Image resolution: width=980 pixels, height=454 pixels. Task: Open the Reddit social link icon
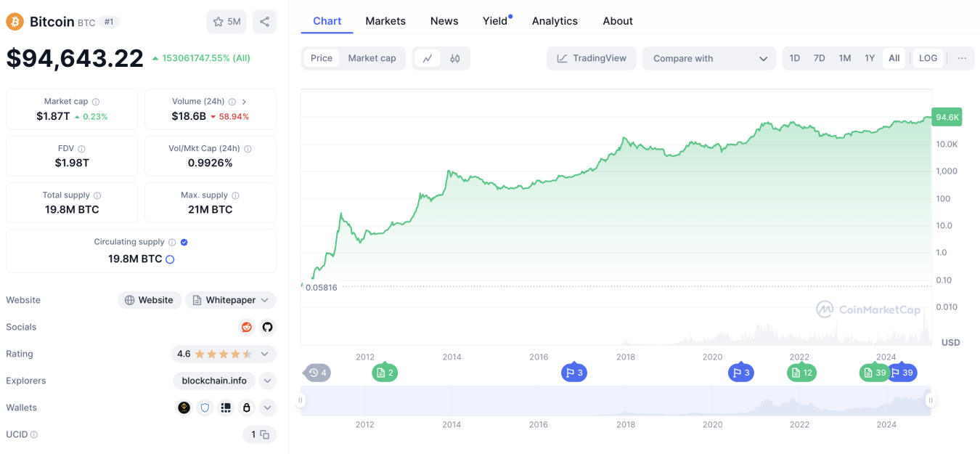pyautogui.click(x=247, y=327)
